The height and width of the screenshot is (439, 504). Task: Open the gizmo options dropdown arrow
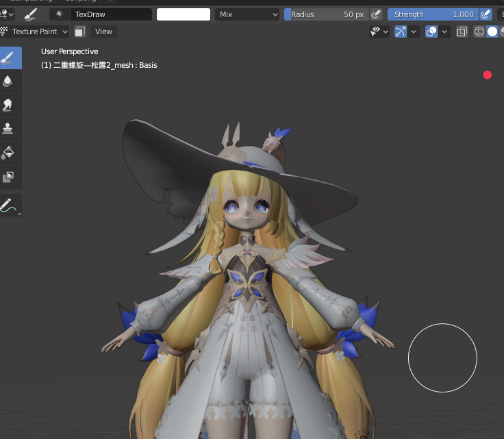click(x=414, y=32)
